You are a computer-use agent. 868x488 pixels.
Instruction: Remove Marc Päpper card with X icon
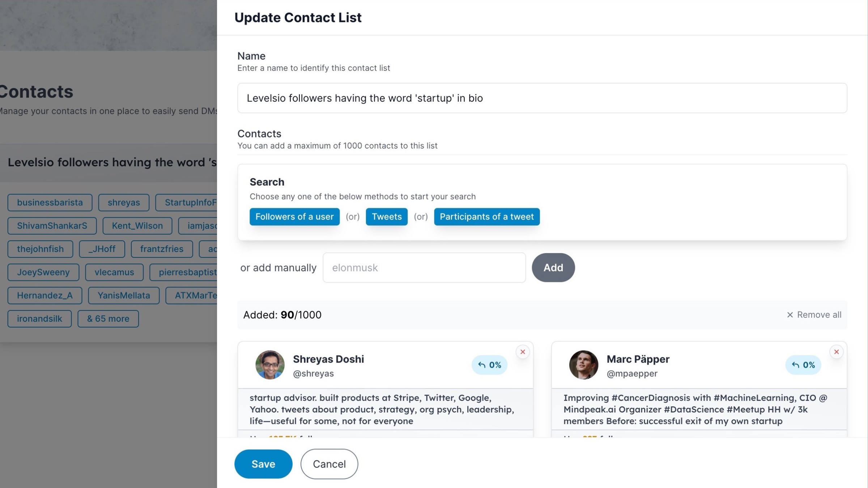point(836,352)
